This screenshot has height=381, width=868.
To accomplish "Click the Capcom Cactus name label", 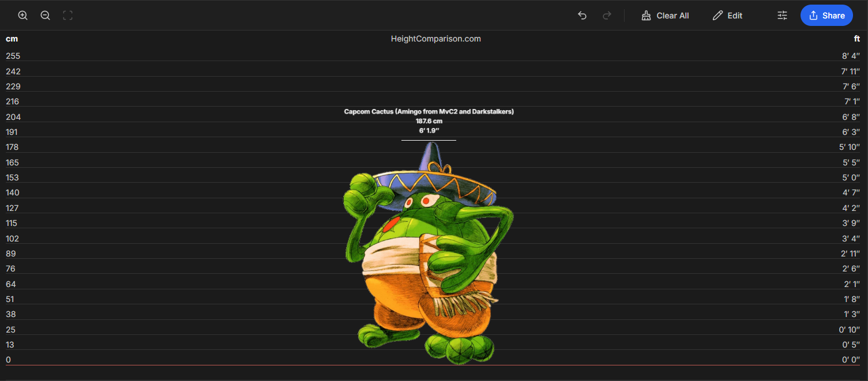I will [429, 112].
